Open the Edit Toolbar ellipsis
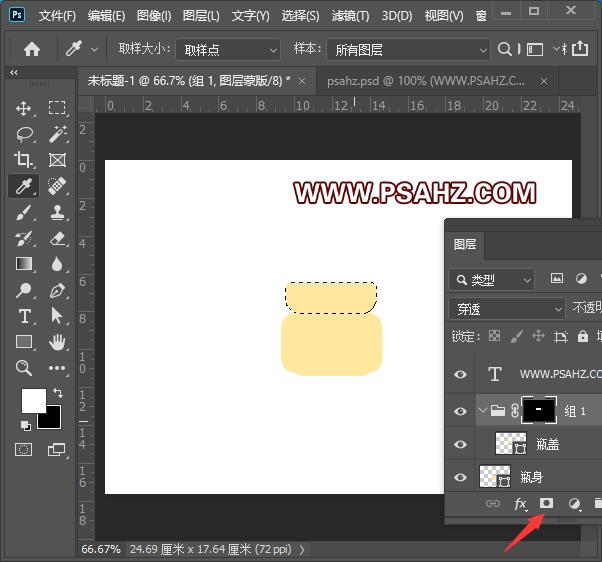Viewport: 602px width, 562px height. pyautogui.click(x=57, y=368)
